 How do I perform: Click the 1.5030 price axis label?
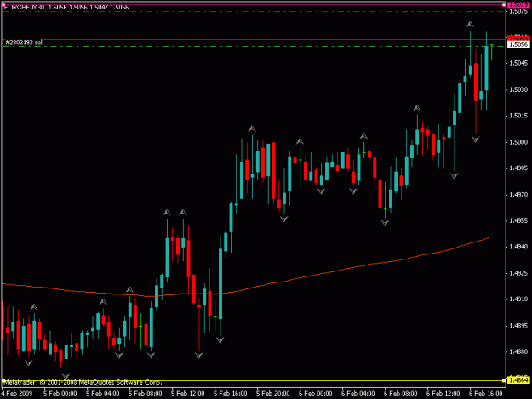tap(518, 89)
